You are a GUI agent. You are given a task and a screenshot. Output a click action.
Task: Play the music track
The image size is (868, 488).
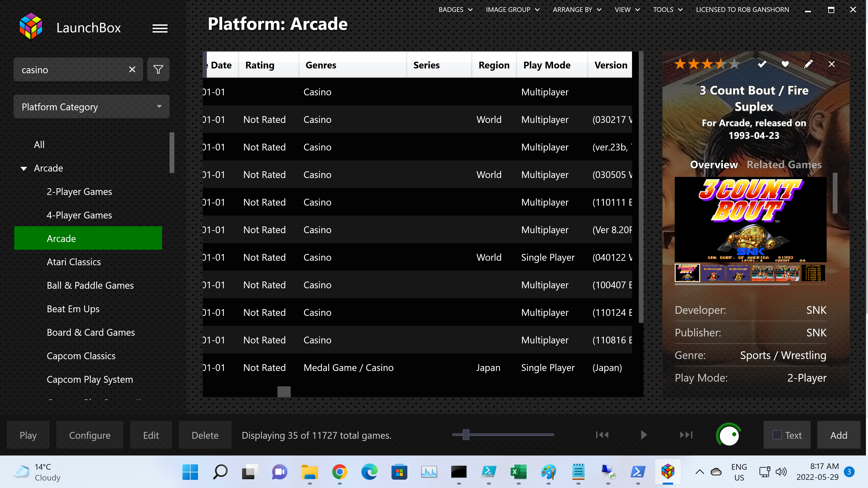tap(644, 435)
